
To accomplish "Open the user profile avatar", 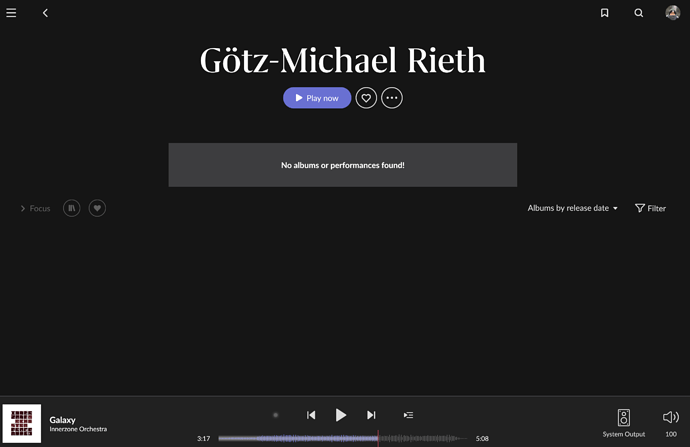I will coord(672,13).
